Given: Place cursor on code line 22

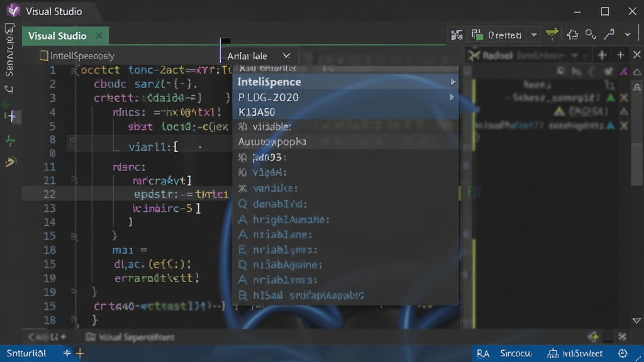Looking at the screenshot, I should pyautogui.click(x=180, y=194).
